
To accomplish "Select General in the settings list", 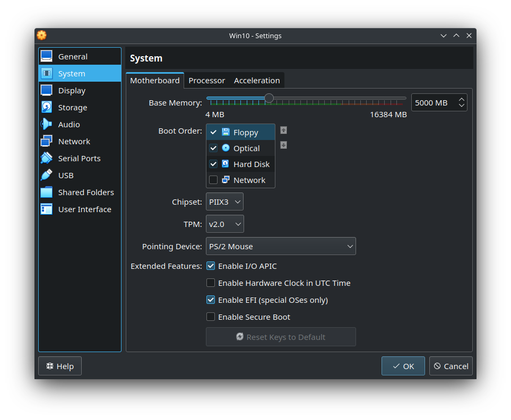I will (80, 56).
